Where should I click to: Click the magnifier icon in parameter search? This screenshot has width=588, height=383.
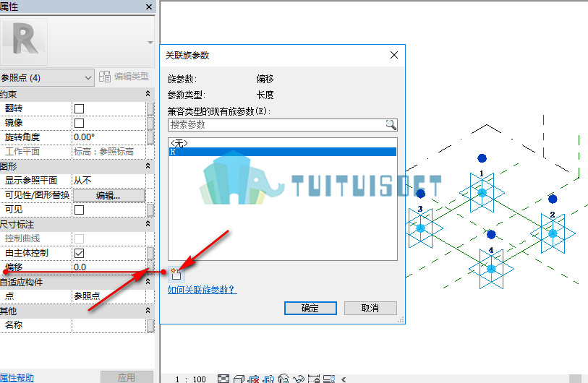click(391, 125)
